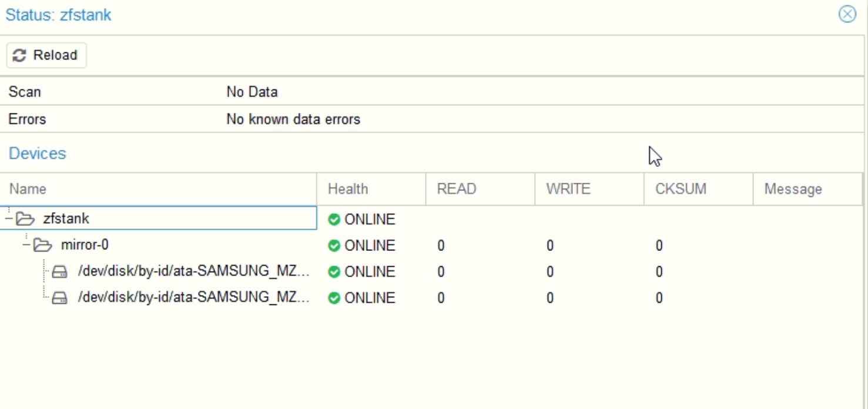868x409 pixels.
Task: Click the Message column header
Action: tap(793, 189)
